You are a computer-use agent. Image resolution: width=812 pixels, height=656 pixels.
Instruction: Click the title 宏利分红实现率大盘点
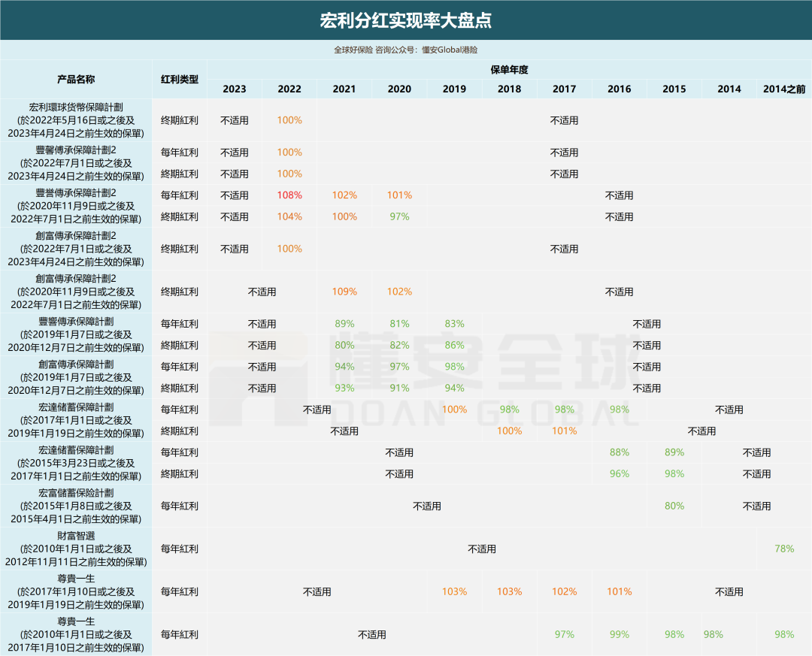pos(406,20)
